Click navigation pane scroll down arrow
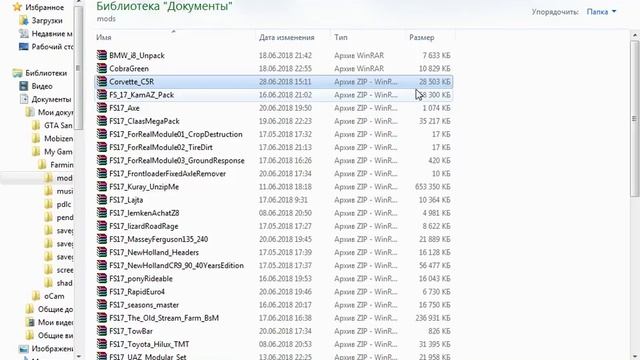640x360 pixels. click(78, 356)
